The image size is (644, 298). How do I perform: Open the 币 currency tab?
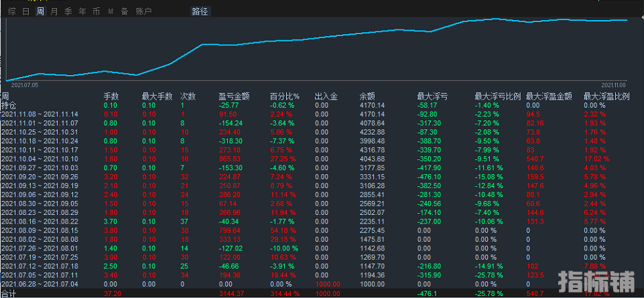(96, 11)
